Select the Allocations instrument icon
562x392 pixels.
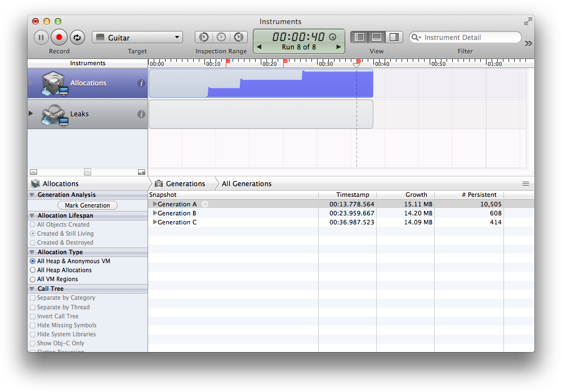pos(55,83)
